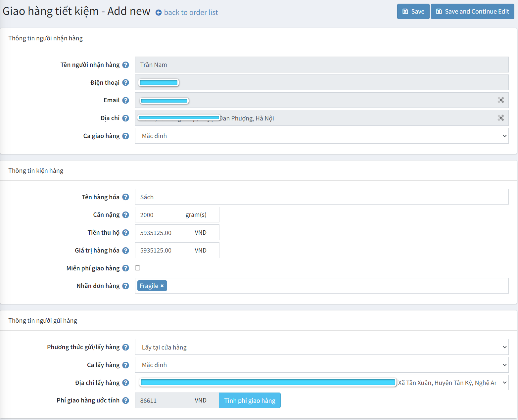This screenshot has width=518, height=420.
Task: Click help icon beside Phí giao hàng ước tính
Action: point(125,400)
